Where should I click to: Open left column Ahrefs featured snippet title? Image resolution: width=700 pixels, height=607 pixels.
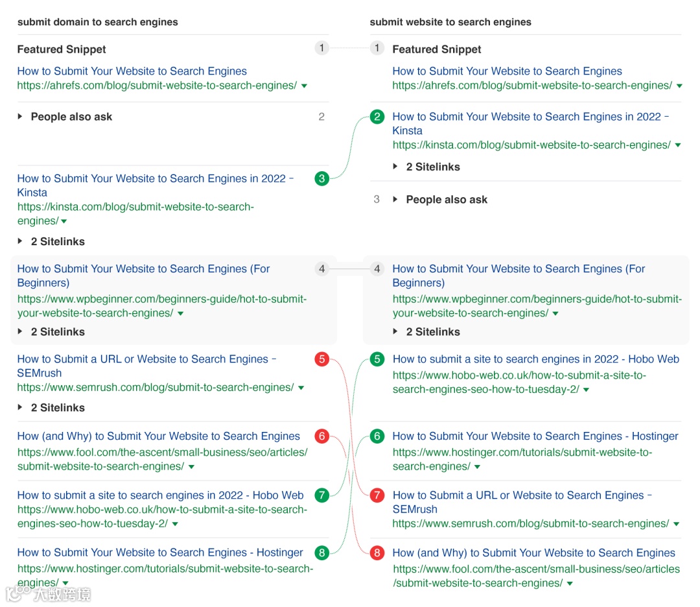[x=132, y=71]
